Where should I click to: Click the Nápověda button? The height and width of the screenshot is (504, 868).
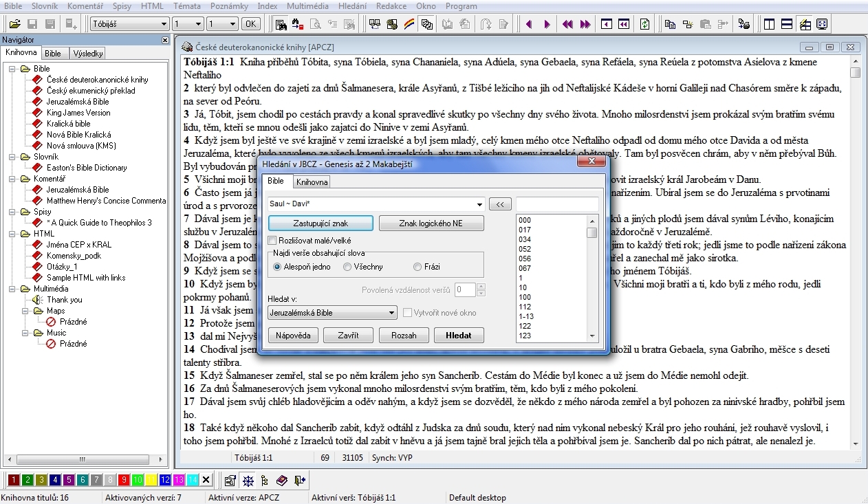pyautogui.click(x=293, y=336)
